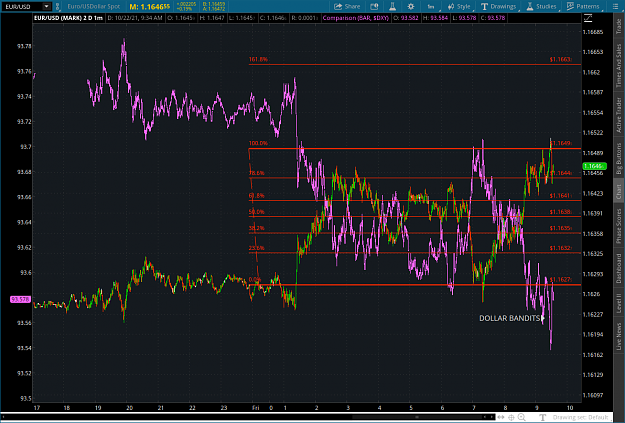Click the EUR/USD symbol input field
Image resolution: width=625 pixels, height=423 pixels.
tap(22, 6)
